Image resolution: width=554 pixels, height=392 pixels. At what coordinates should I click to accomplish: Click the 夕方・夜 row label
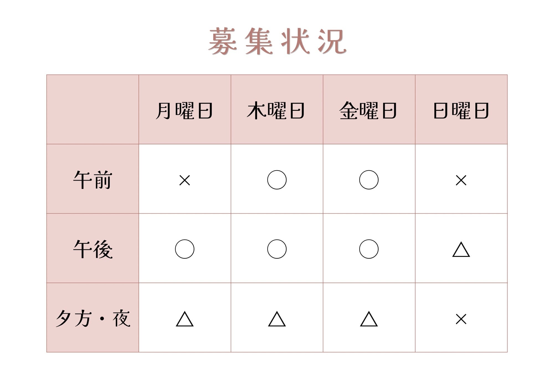[x=93, y=319]
